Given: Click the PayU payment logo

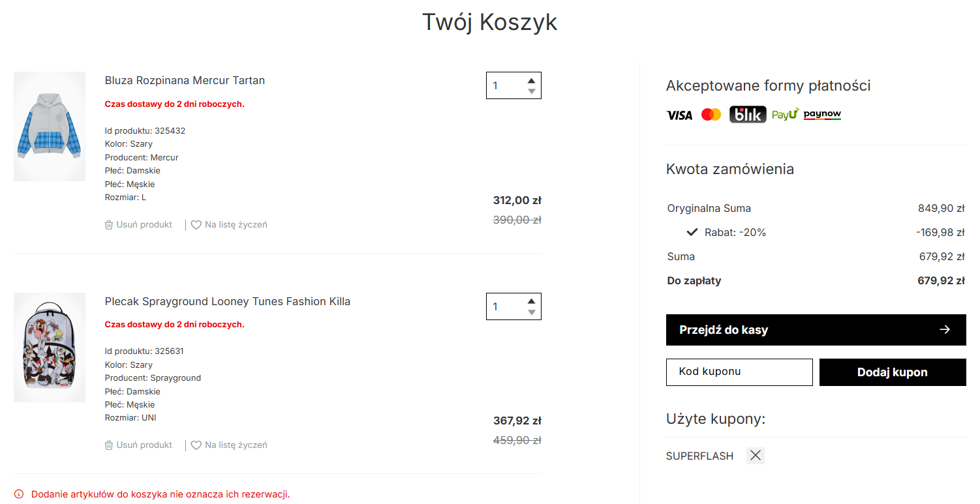Looking at the screenshot, I should 785,115.
